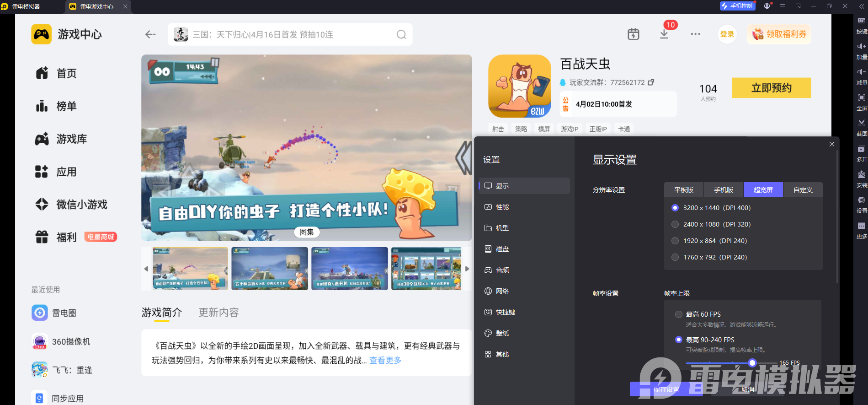This screenshot has height=405, width=868.
Task: Open 显示 display settings category
Action: (524, 186)
